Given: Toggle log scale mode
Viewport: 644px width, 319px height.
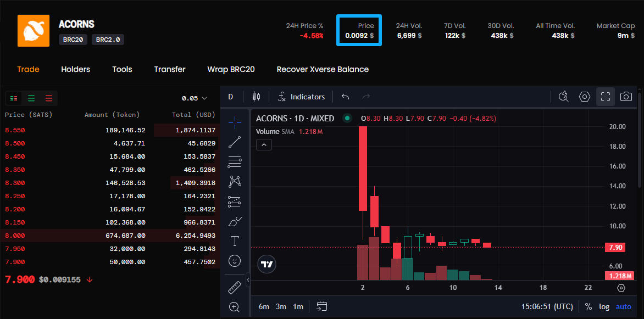Looking at the screenshot, I should pyautogui.click(x=604, y=307).
